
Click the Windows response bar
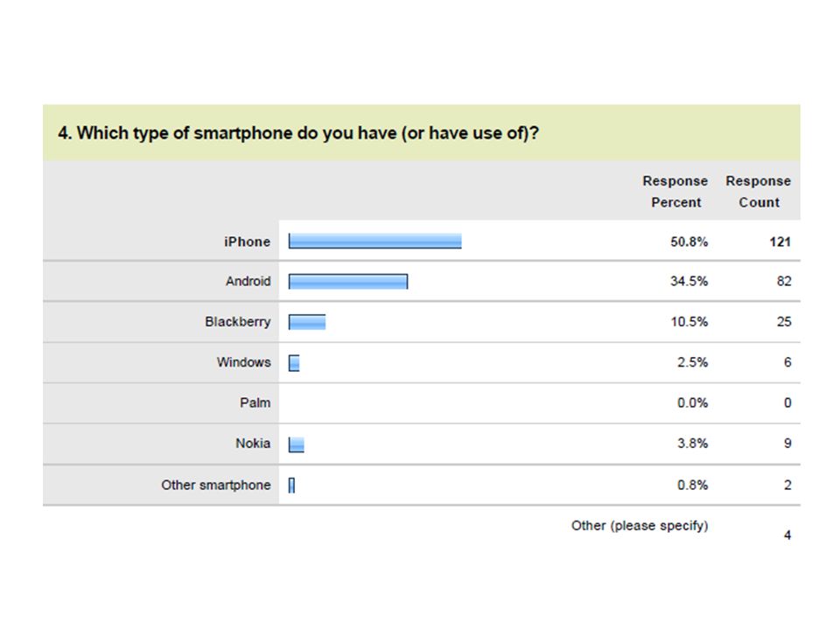click(x=294, y=362)
